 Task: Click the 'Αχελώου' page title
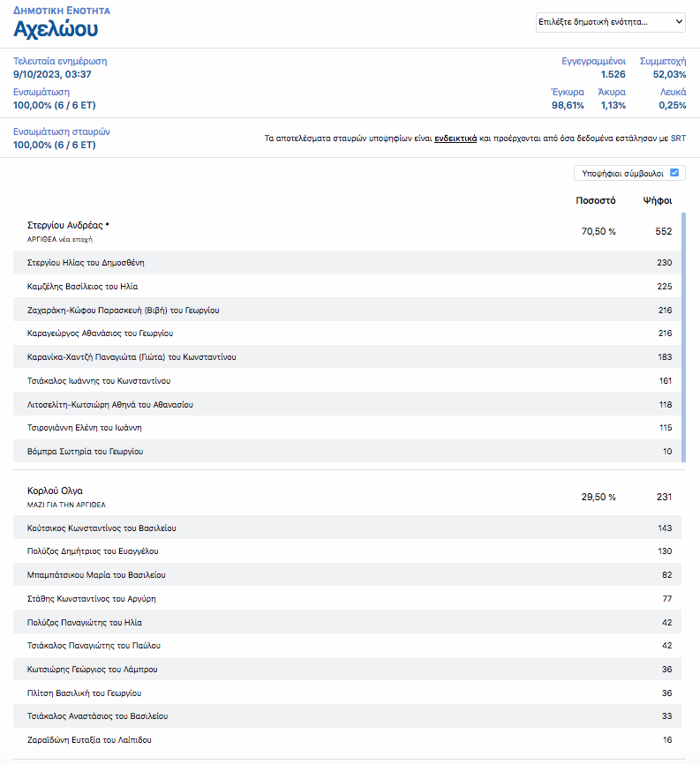(x=56, y=29)
